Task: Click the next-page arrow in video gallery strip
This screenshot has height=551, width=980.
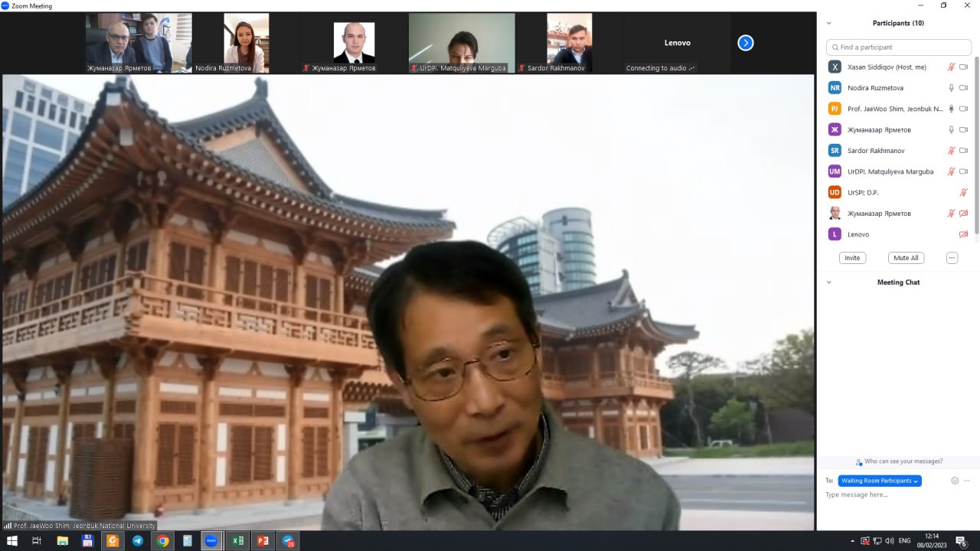Action: tap(746, 43)
